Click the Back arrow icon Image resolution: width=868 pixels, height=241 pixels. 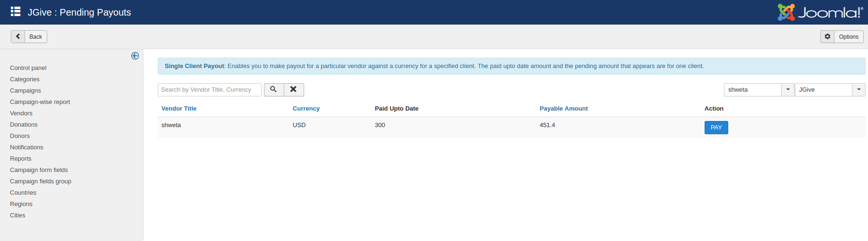[x=18, y=36]
